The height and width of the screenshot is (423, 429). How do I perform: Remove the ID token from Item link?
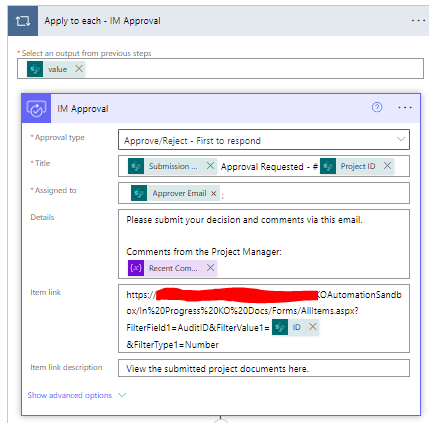pyautogui.click(x=312, y=327)
